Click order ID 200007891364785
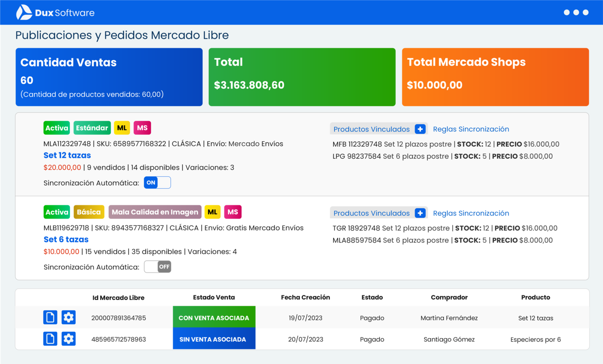Viewport: 603px width, 364px height. pos(119,318)
